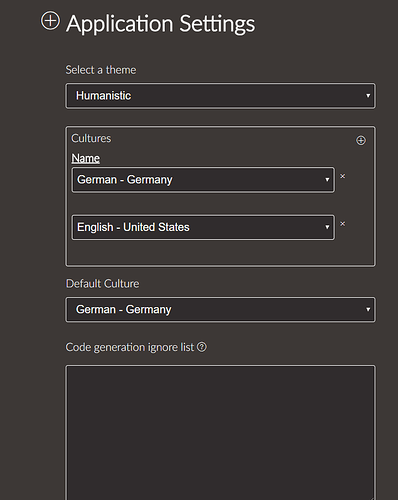Sort cultures by the Name column header

[x=86, y=158]
